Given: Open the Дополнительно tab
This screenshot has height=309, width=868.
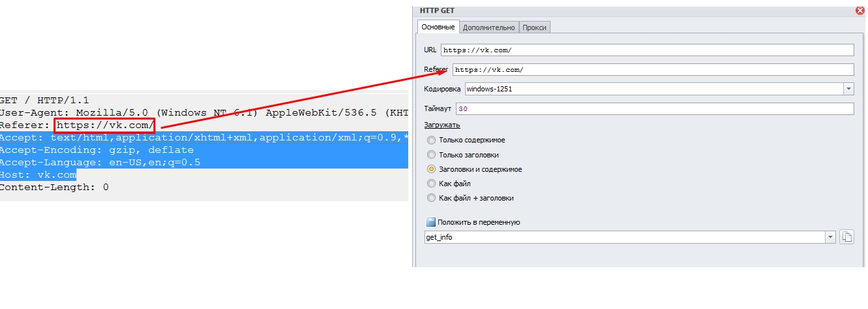Looking at the screenshot, I should [x=489, y=27].
